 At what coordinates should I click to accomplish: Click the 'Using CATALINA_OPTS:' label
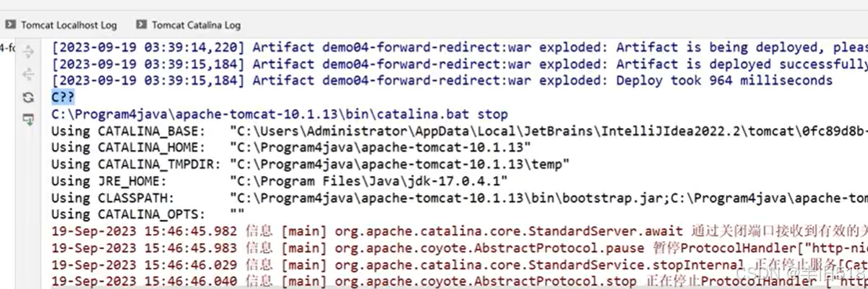(128, 214)
